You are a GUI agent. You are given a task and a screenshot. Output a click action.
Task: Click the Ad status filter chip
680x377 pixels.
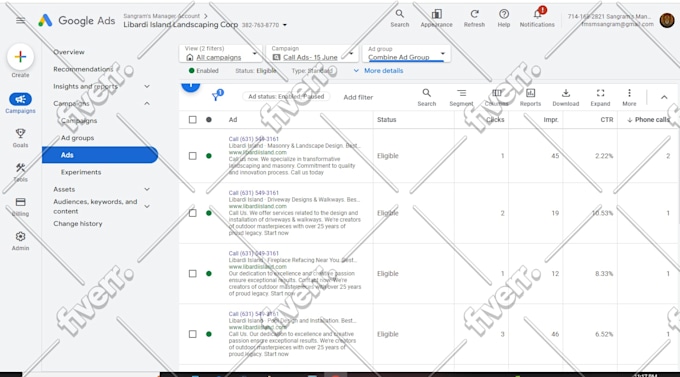coord(286,96)
